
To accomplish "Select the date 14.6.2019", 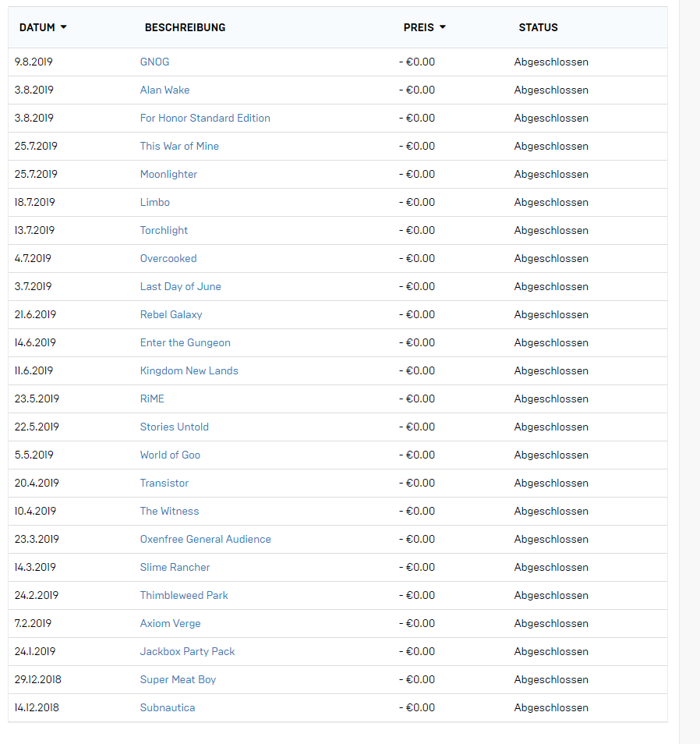I will 35,342.
